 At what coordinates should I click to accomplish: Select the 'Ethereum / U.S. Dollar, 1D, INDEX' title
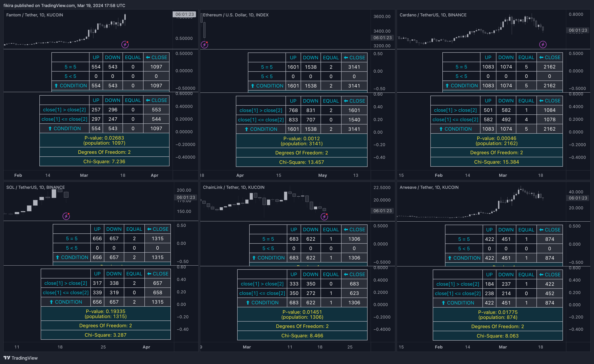tap(236, 15)
